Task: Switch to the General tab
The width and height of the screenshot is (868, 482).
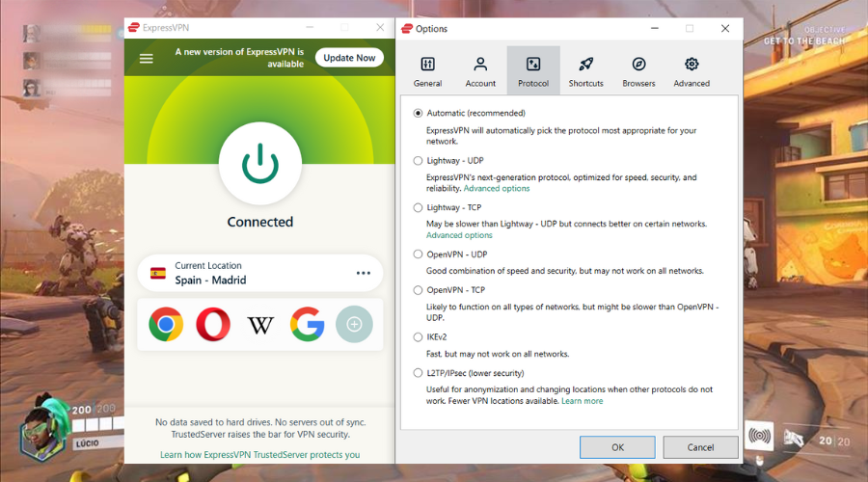Action: (x=427, y=71)
